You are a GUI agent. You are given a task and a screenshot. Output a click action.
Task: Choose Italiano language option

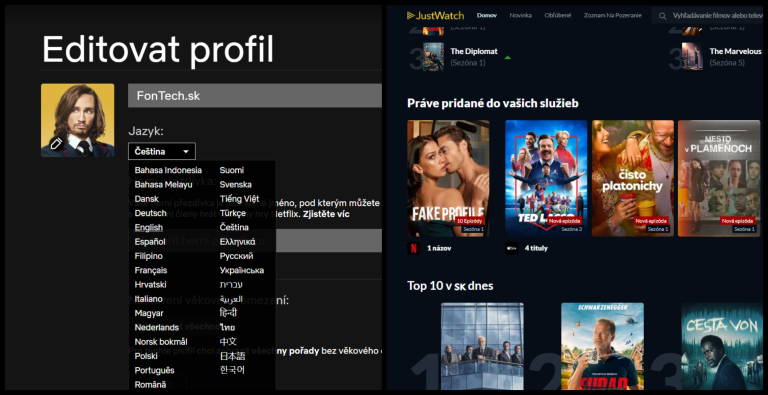148,298
